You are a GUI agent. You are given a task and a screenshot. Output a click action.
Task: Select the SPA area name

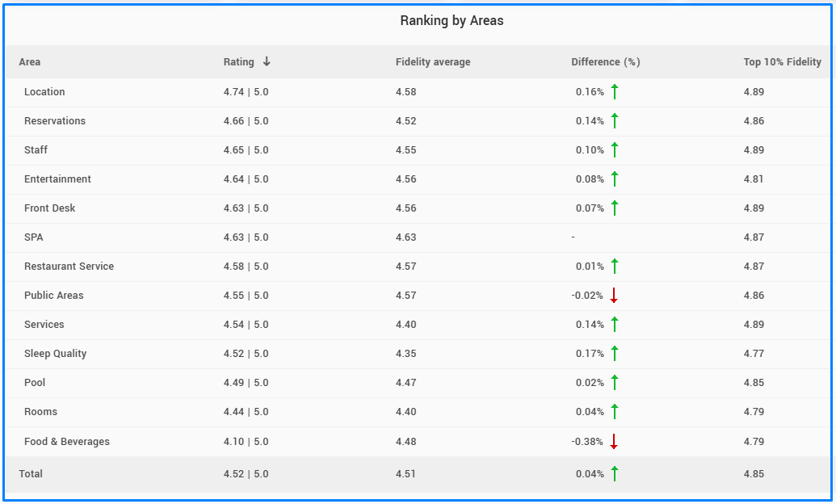[34, 237]
